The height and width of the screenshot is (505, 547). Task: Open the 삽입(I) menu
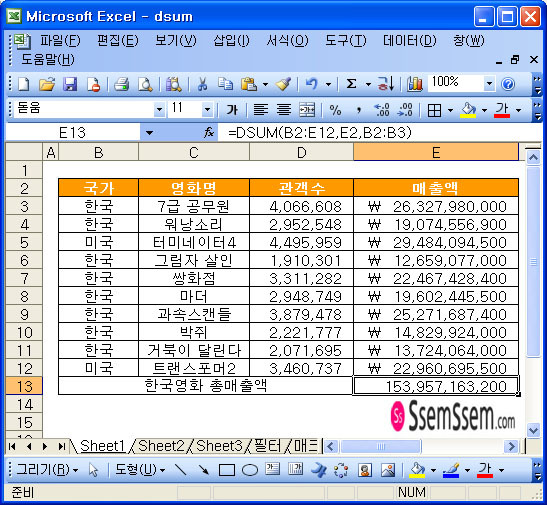[232, 41]
